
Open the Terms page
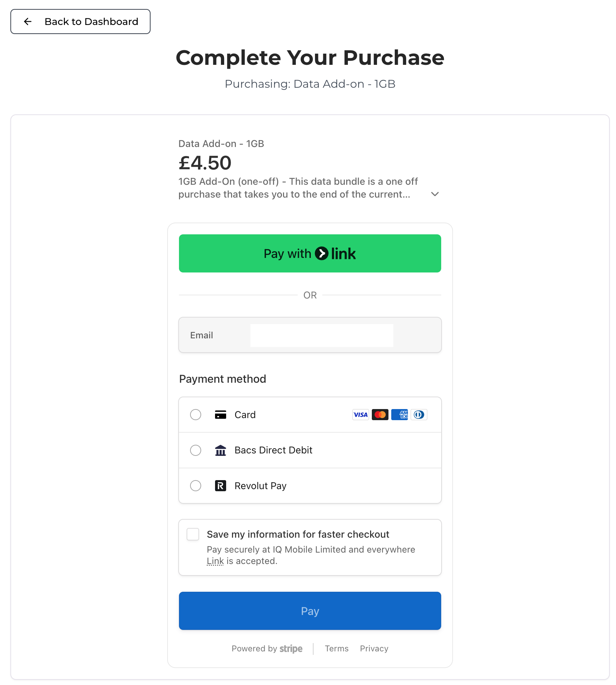[x=336, y=648]
